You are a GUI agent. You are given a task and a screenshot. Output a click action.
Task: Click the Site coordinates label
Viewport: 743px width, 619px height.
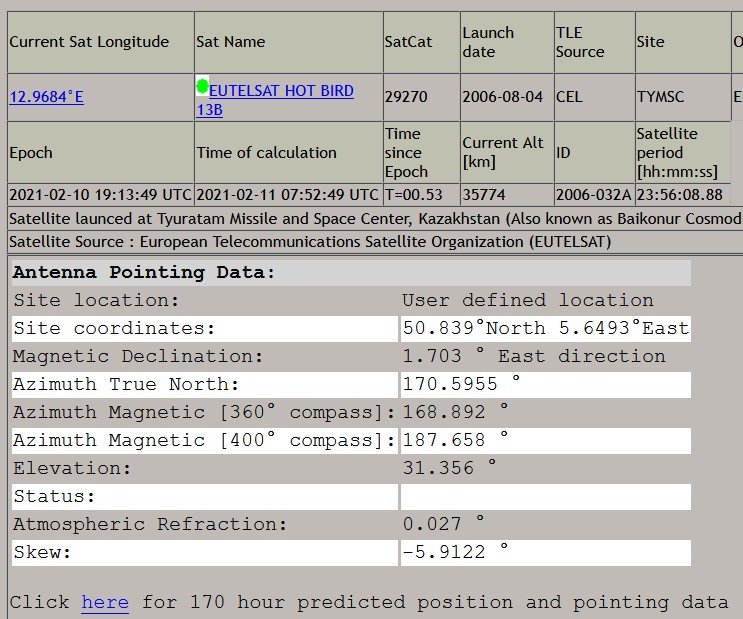tap(114, 328)
